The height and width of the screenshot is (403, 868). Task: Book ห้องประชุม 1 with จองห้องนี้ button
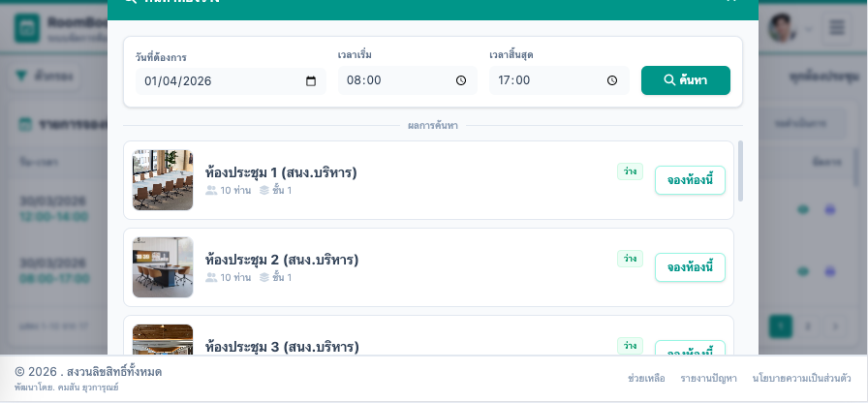tap(690, 180)
